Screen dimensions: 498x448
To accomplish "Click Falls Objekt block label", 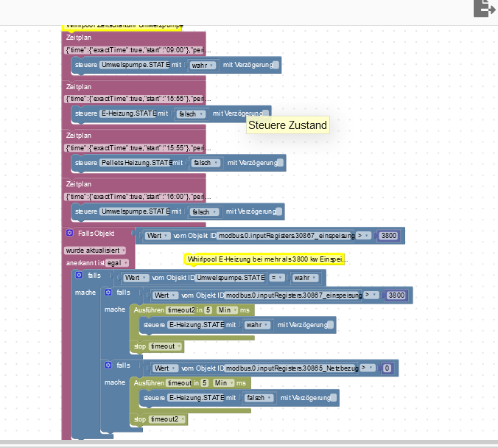I will [96, 234].
